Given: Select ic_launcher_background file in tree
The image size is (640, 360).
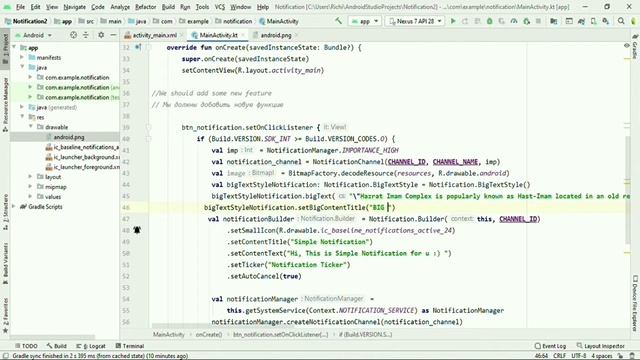Looking at the screenshot, I should pyautogui.click(x=82, y=157).
